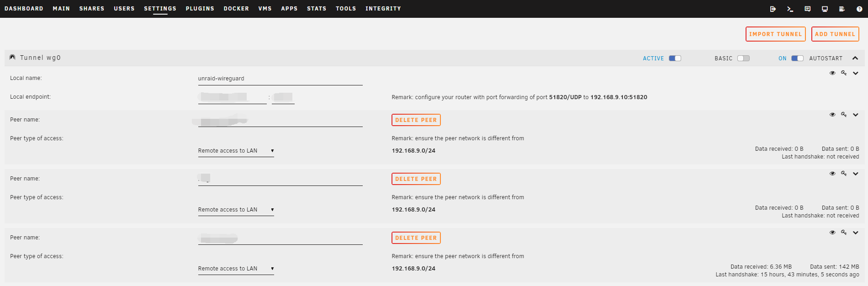Screen dimensions: 868x286
Task: Toggle the tunnel Active switch off
Action: pos(675,58)
